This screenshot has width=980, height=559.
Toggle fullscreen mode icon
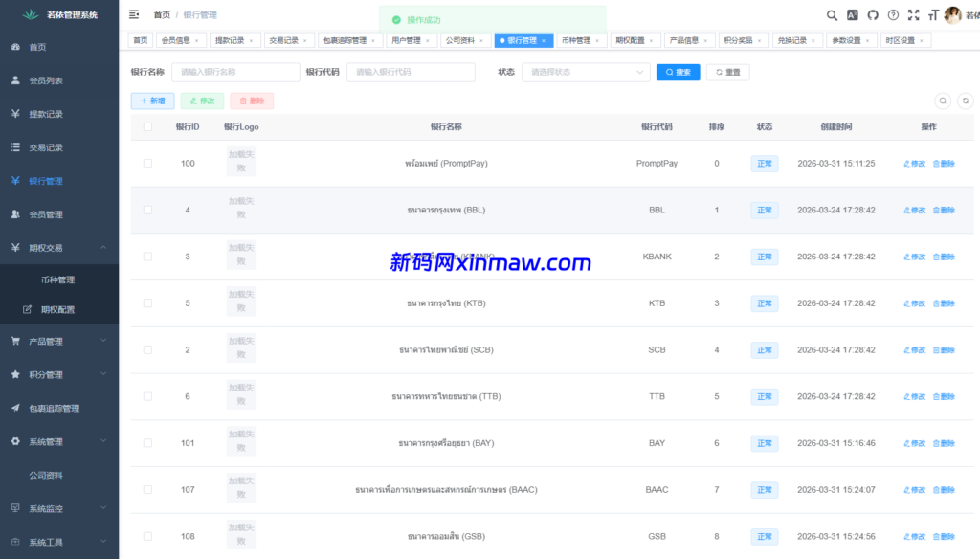[914, 15]
